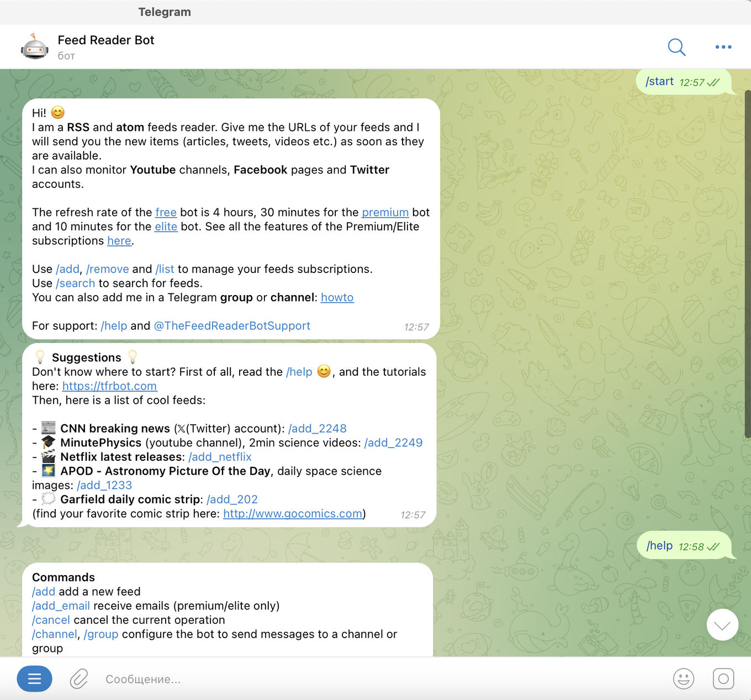Visit the https://tfrbot.com tutorials link
Image resolution: width=751 pixels, height=700 pixels.
click(x=109, y=386)
